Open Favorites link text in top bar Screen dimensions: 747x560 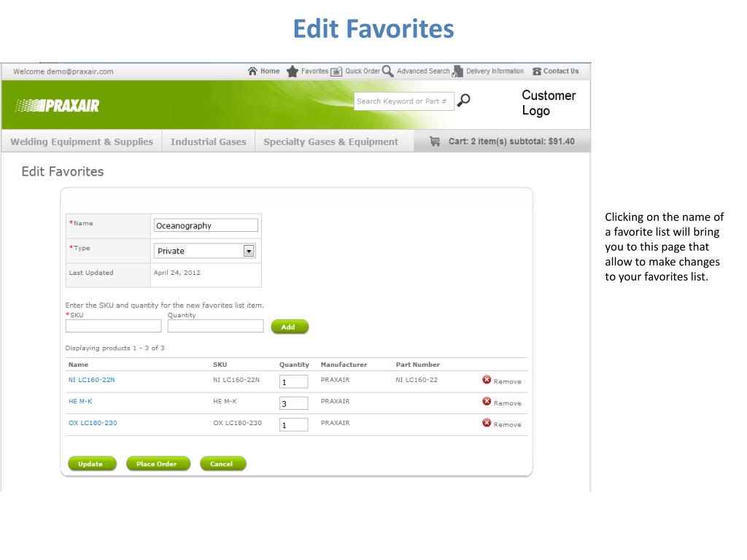(314, 71)
